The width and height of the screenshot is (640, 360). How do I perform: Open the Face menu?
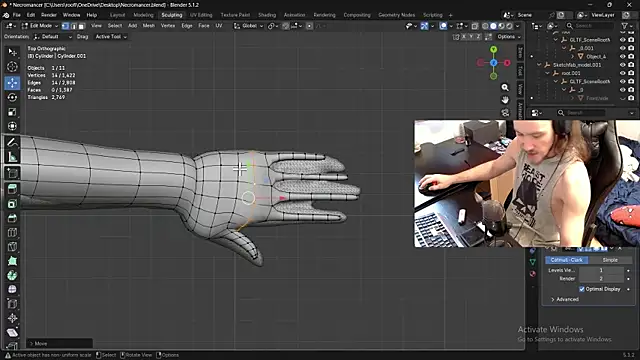pos(204,26)
